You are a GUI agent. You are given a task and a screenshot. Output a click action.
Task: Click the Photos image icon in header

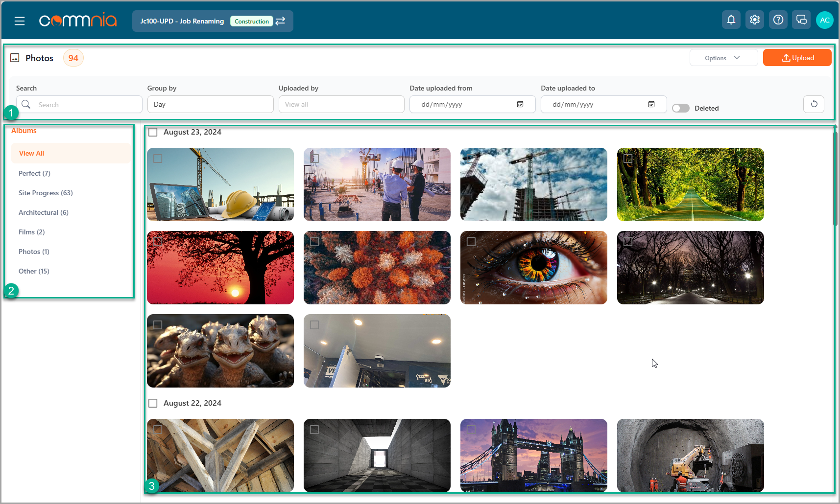15,58
